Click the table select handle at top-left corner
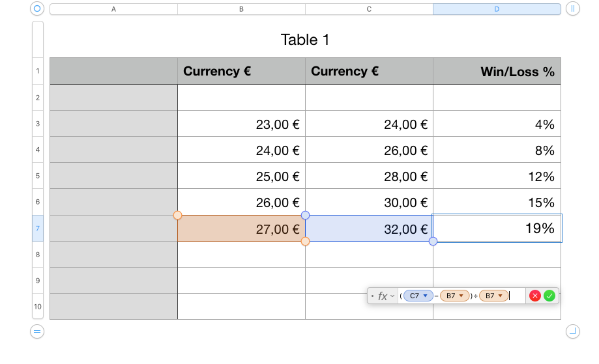The height and width of the screenshot is (364, 599). pyautogui.click(x=37, y=9)
